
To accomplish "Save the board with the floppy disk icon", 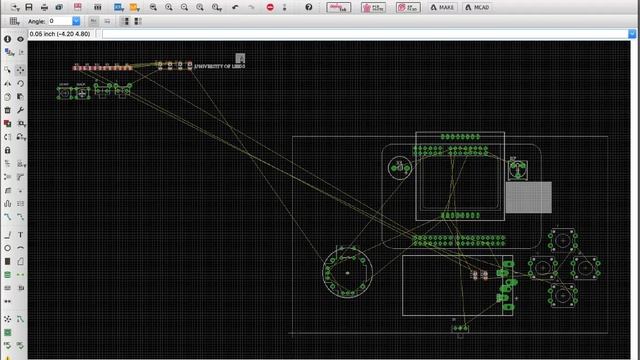I will (29, 7).
